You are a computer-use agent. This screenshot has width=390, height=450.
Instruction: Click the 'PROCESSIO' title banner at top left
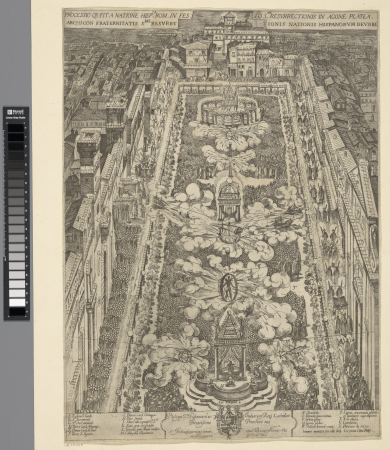[x=128, y=15]
